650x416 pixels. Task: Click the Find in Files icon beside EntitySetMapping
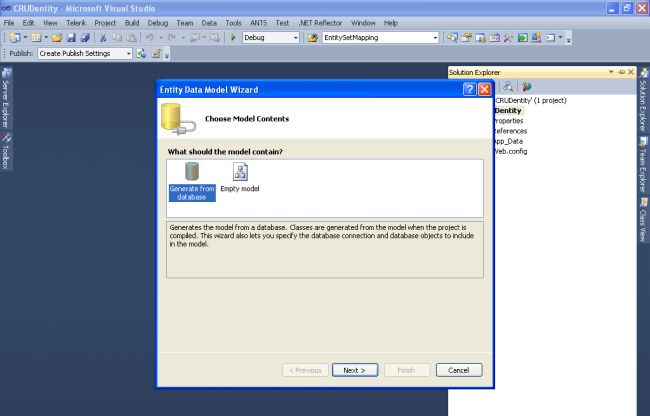(x=313, y=38)
